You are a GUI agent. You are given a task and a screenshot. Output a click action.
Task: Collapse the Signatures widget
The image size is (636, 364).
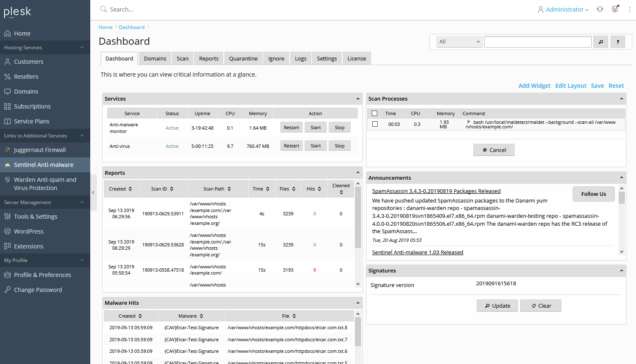point(622,271)
